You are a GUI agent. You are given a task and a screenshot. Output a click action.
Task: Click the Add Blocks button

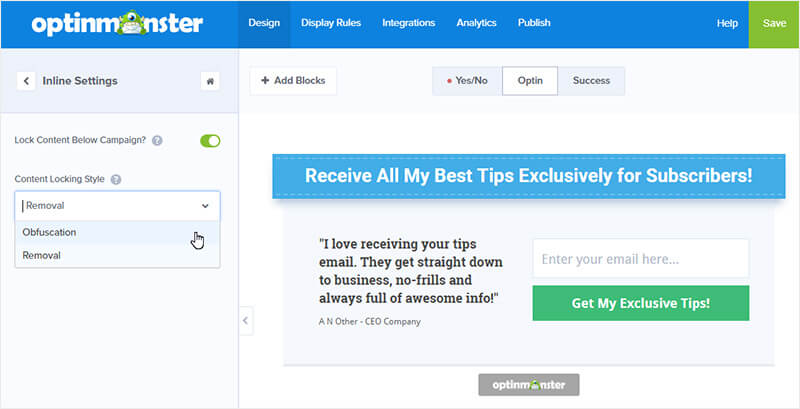293,81
